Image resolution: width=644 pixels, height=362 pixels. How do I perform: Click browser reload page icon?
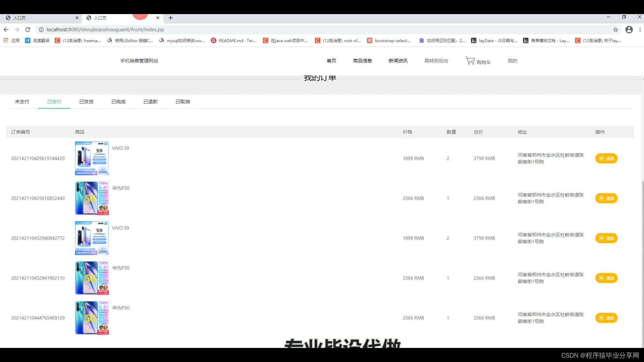[28, 29]
